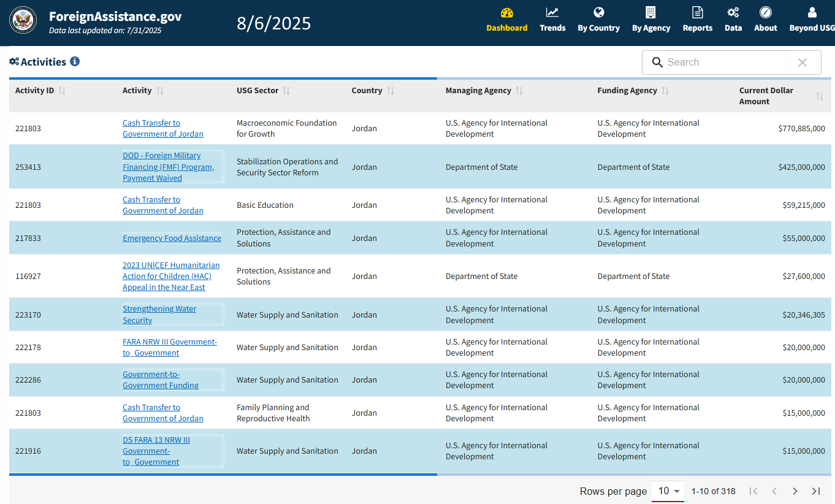Select the $20,346,305 amount cell
Screen dimensions: 835x504
(804, 315)
